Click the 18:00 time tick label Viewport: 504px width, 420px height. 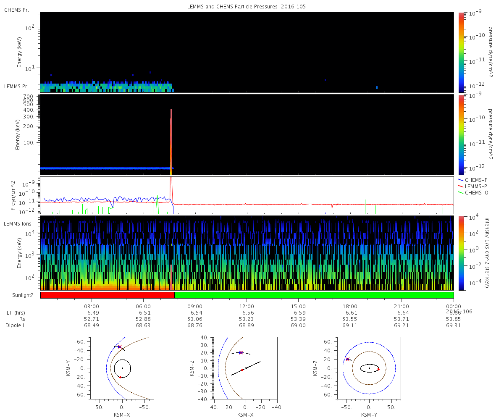(350, 307)
